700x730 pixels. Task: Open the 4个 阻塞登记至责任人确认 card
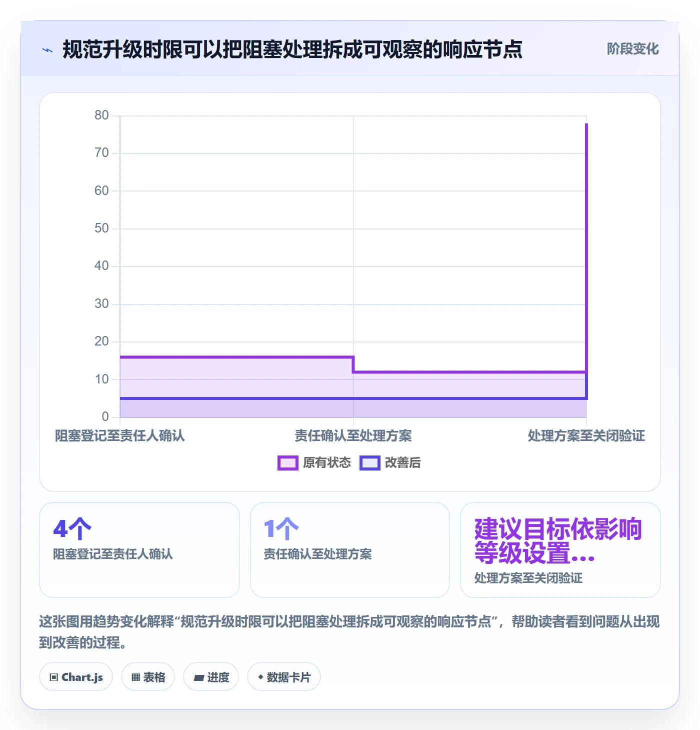point(139,550)
